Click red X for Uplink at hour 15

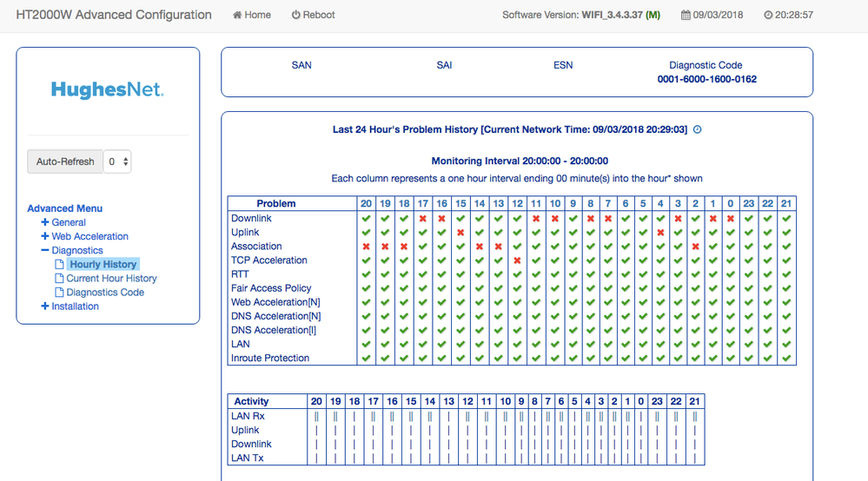click(x=461, y=233)
